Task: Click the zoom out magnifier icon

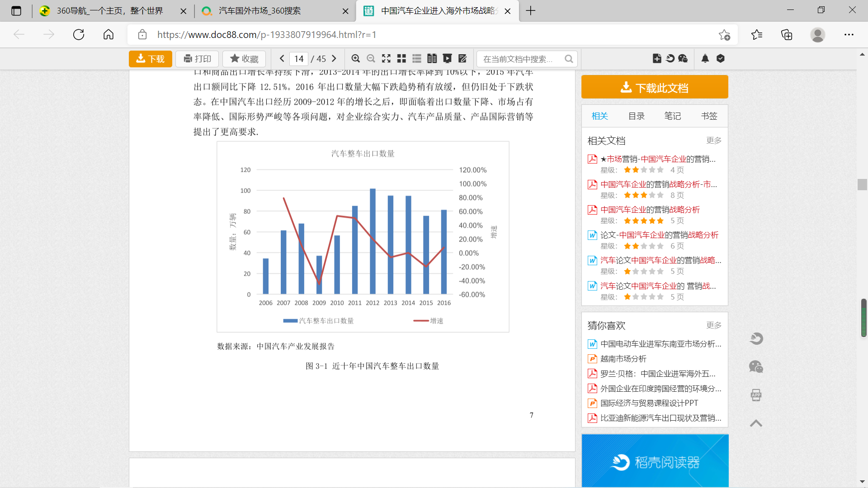Action: [x=371, y=59]
